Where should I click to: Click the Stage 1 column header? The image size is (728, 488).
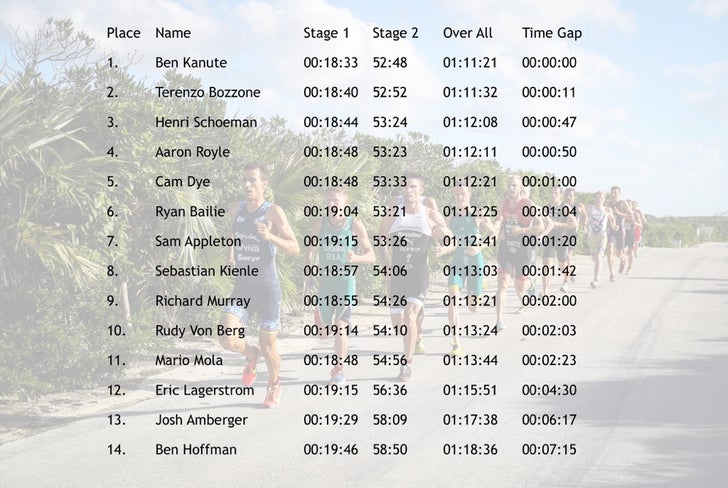327,33
